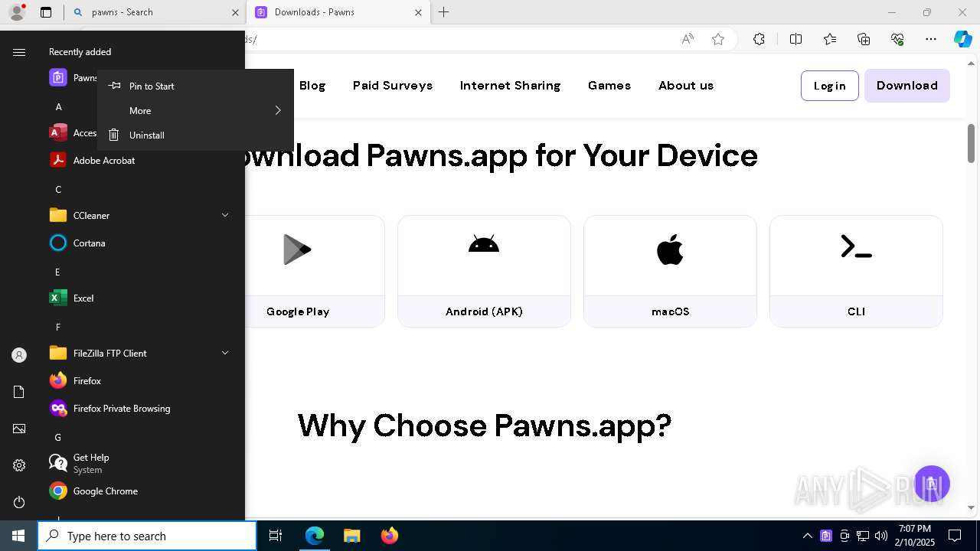Open Settings gear in Start sidebar
The width and height of the screenshot is (980, 551).
click(19, 465)
